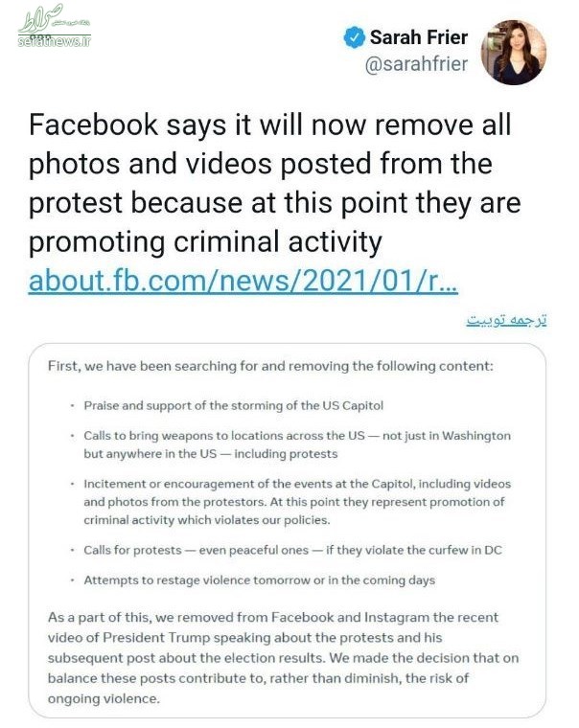Open the about.fb.com/news/2021/01 link
This screenshot has width=579, height=728.
[x=243, y=281]
